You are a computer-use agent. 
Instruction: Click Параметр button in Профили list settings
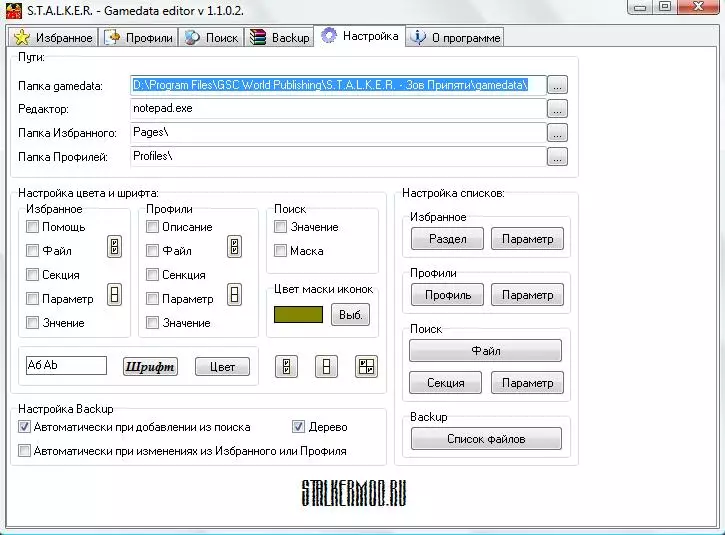(x=528, y=295)
